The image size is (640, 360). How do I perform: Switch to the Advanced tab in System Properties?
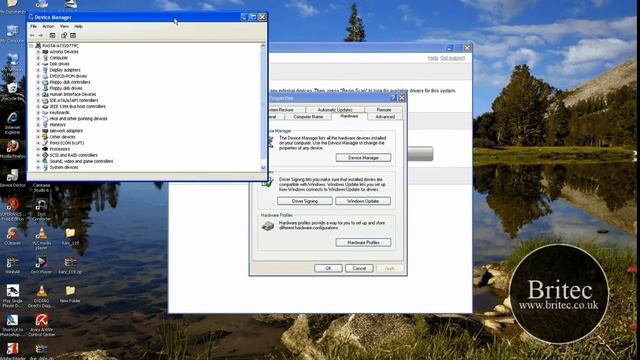pos(385,117)
